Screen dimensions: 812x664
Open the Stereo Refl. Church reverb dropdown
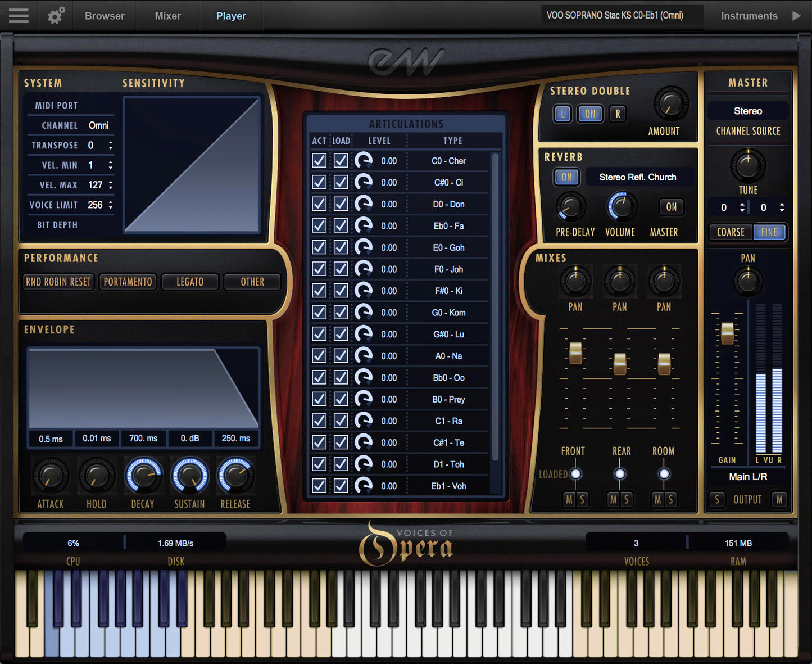point(638,177)
